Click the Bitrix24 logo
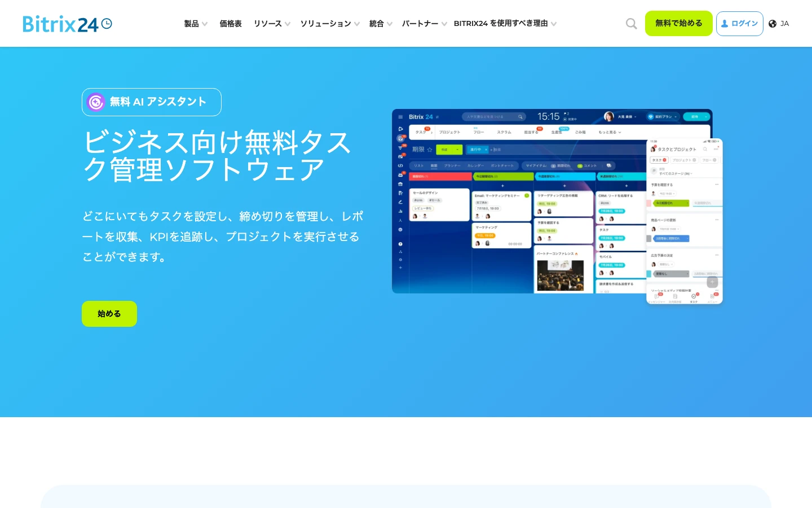This screenshot has height=508, width=812. (x=67, y=24)
